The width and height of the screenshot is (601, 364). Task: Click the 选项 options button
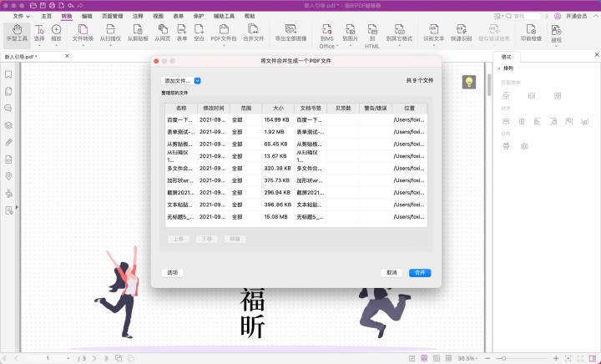tap(173, 272)
